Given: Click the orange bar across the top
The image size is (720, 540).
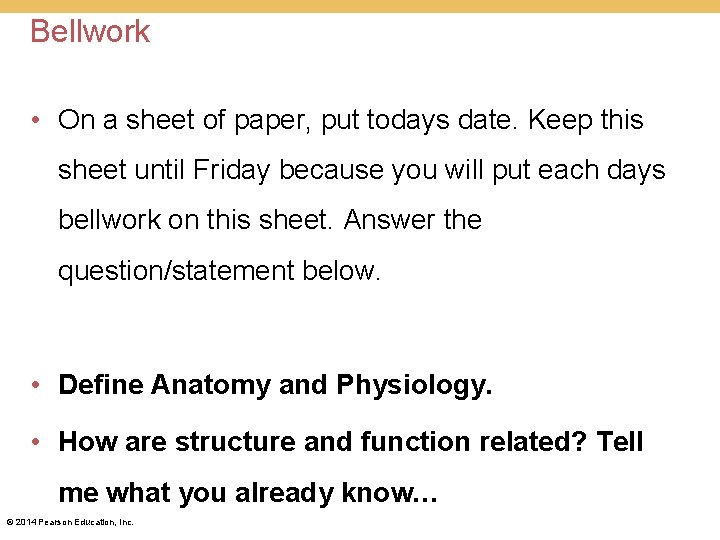Looking at the screenshot, I should (360, 5).
